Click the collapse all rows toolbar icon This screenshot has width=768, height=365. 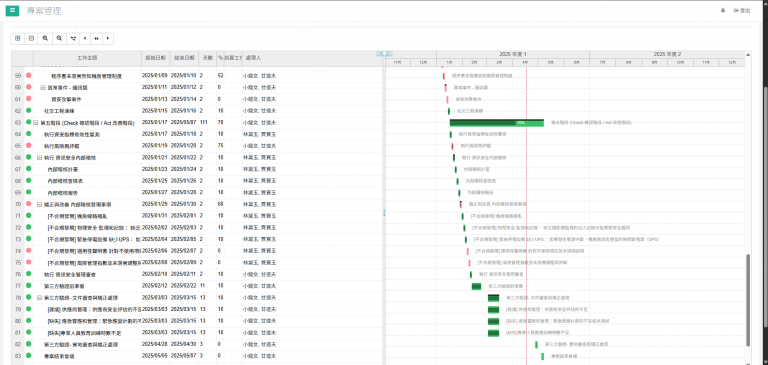[x=31, y=38]
